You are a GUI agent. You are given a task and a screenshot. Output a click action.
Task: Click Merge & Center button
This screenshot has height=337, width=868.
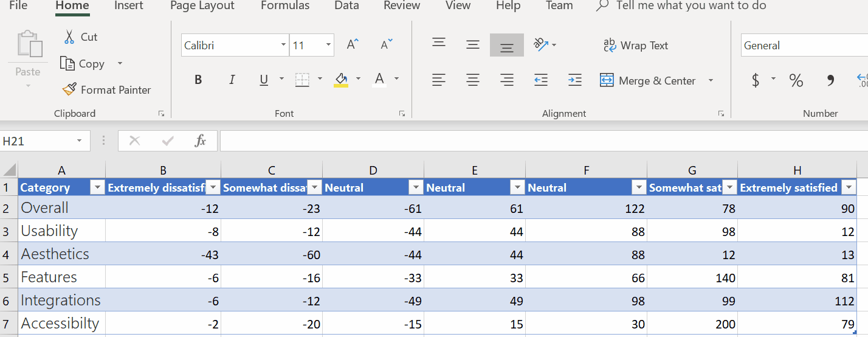point(647,80)
